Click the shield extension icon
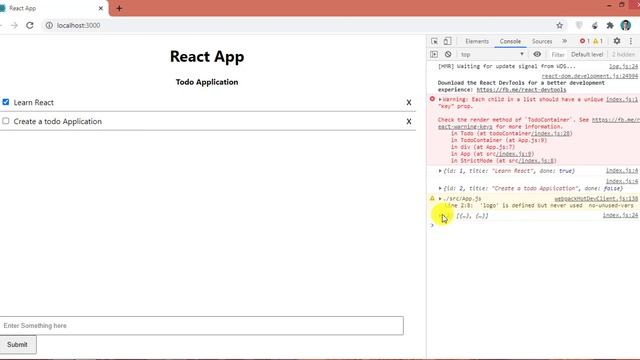 [579, 25]
